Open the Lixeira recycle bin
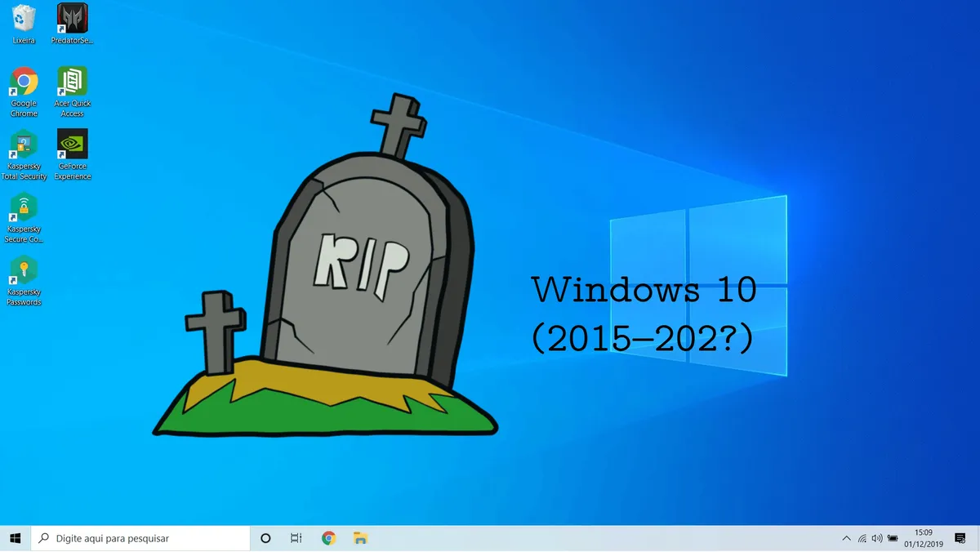Viewport: 980px width, 552px height. [x=23, y=18]
